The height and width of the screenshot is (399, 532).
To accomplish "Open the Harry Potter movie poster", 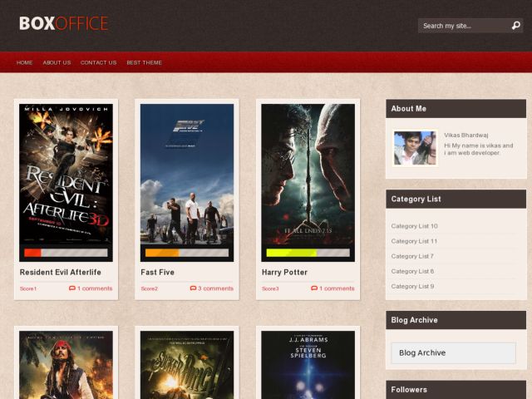I will pyautogui.click(x=308, y=174).
